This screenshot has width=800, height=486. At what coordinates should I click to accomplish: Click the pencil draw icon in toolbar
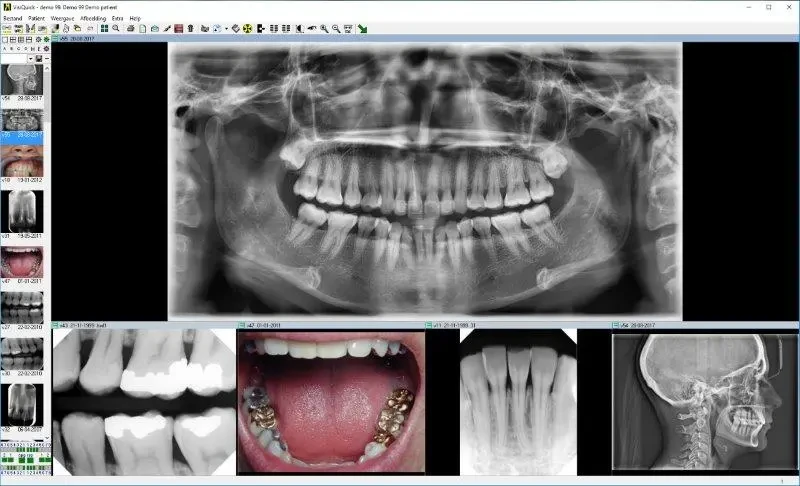[167, 28]
